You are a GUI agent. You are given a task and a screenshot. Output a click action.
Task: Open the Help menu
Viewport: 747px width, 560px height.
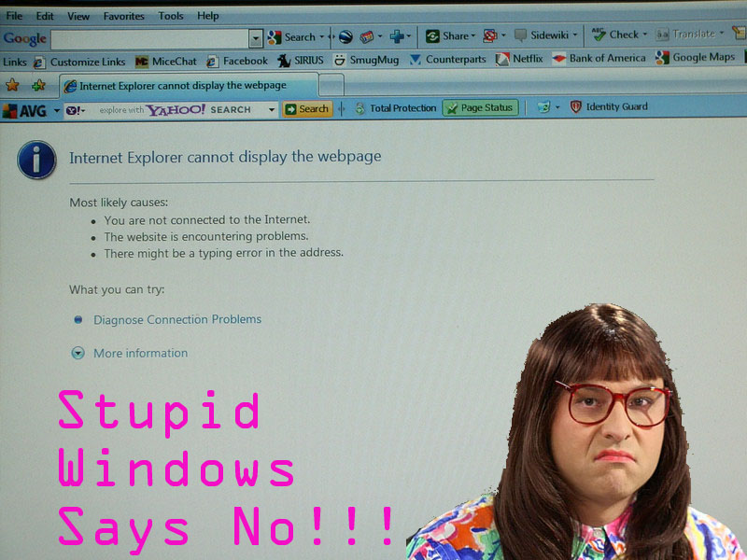click(207, 16)
